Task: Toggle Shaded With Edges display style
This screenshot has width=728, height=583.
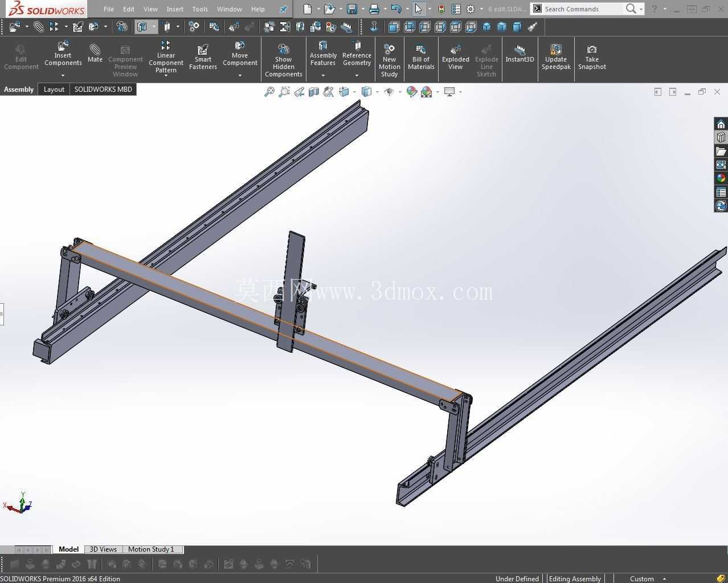Action: point(366,92)
